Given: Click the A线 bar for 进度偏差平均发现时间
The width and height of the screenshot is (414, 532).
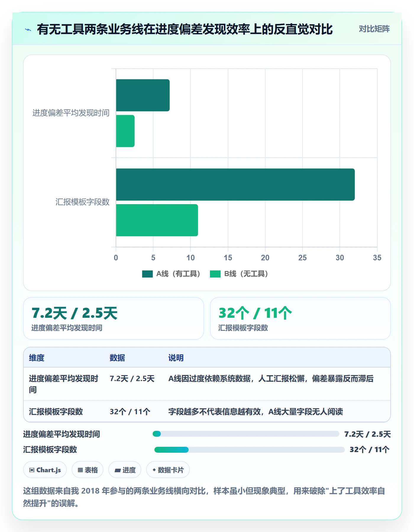Looking at the screenshot, I should pos(143,95).
